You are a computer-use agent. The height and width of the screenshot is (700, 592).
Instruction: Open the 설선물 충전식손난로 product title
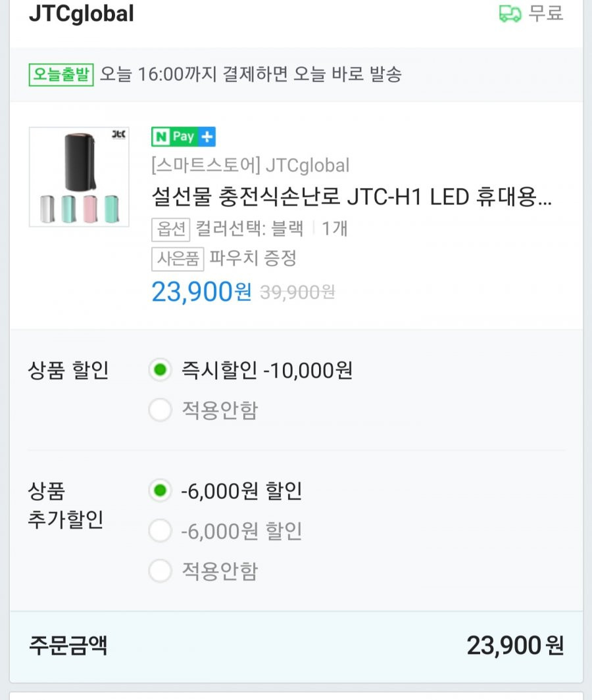(x=352, y=197)
